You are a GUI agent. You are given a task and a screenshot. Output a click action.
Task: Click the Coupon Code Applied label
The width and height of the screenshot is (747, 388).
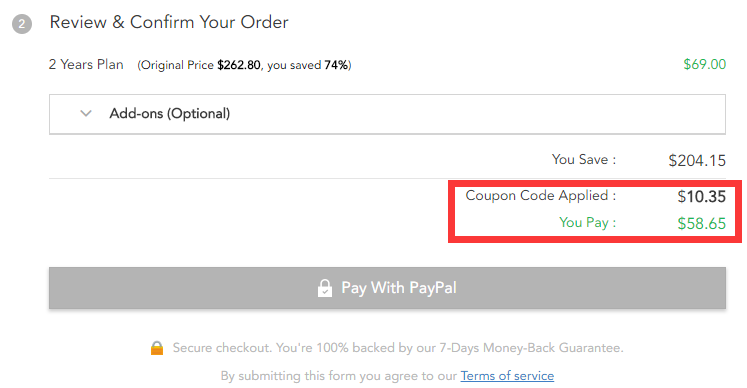coord(540,196)
